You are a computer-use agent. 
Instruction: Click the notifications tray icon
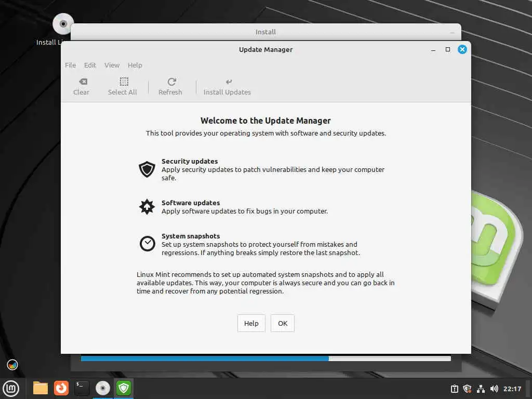pyautogui.click(x=455, y=389)
